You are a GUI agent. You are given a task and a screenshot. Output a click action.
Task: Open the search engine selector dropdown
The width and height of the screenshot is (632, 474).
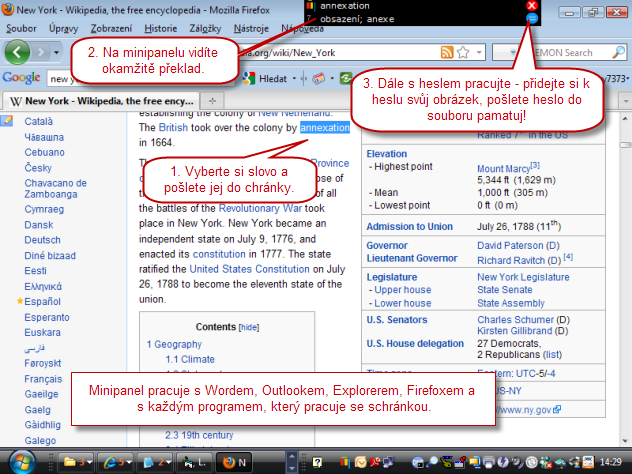pyautogui.click(x=512, y=52)
